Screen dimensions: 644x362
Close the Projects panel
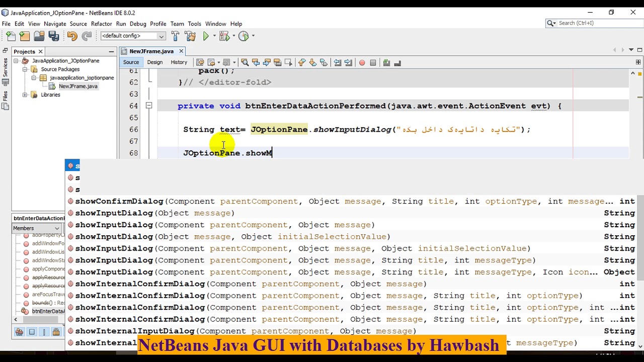point(40,51)
